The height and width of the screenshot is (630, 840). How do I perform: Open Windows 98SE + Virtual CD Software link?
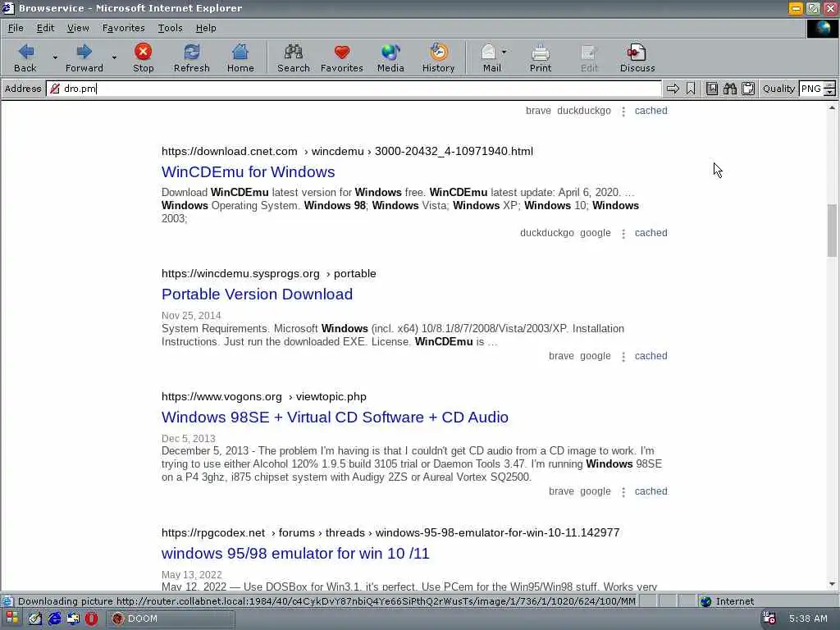(x=335, y=418)
